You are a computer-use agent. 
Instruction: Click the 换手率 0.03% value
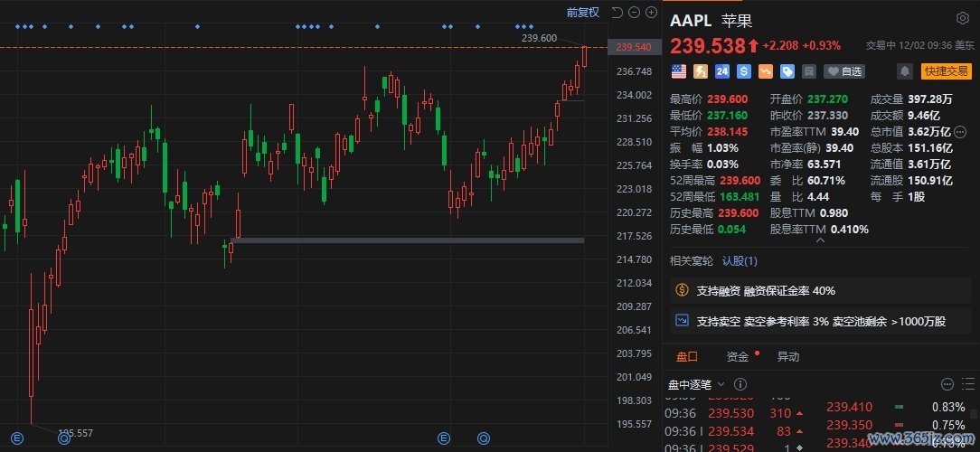(722, 164)
